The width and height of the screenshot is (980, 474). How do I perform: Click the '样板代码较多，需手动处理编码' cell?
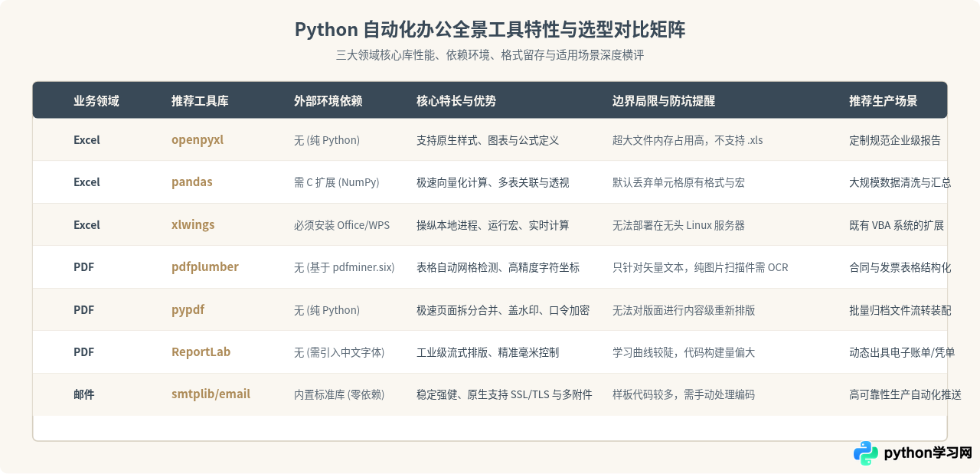[x=684, y=395]
